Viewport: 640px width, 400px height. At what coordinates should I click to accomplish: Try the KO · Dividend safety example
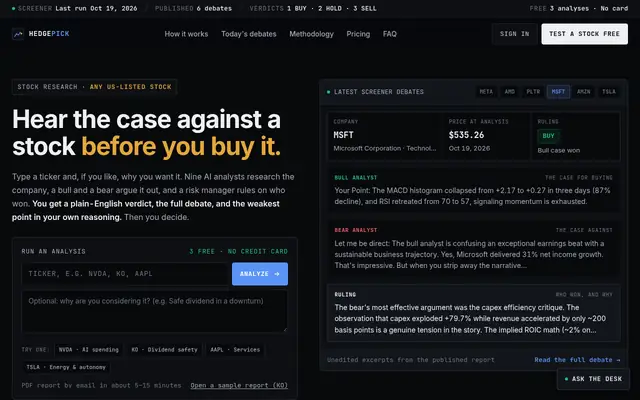[x=164, y=350]
